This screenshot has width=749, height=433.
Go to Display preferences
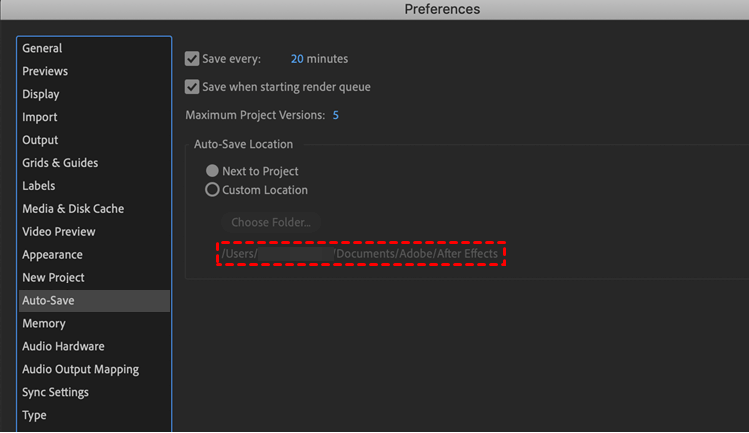click(x=41, y=94)
